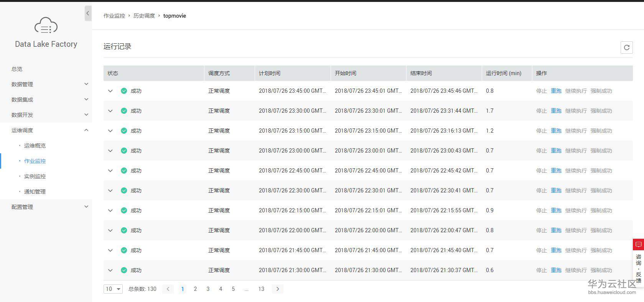Click the 总条数: 130 total count text
644x302 pixels.
click(x=142, y=289)
